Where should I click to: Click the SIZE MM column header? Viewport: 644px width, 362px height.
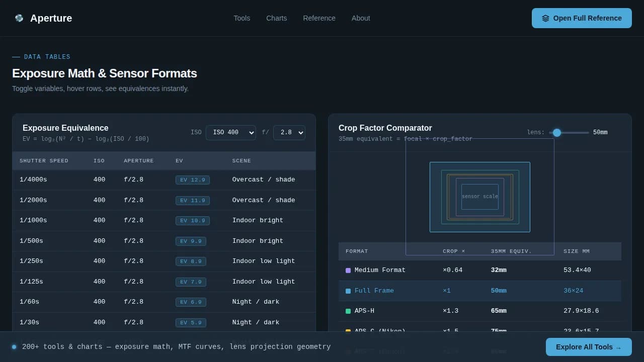click(577, 251)
